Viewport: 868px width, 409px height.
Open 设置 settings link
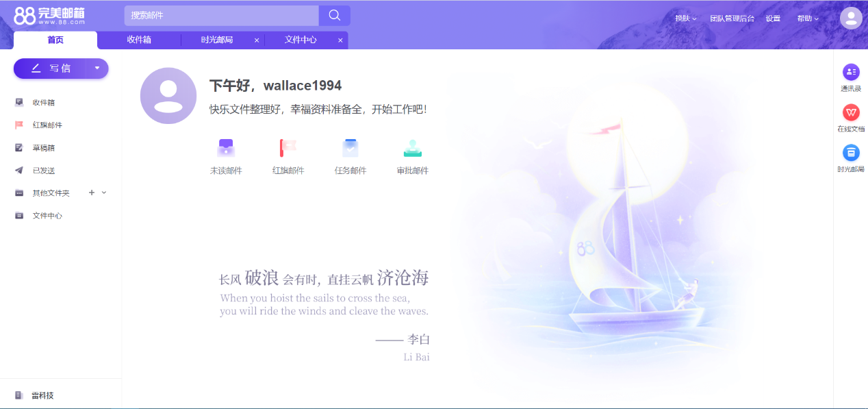773,18
